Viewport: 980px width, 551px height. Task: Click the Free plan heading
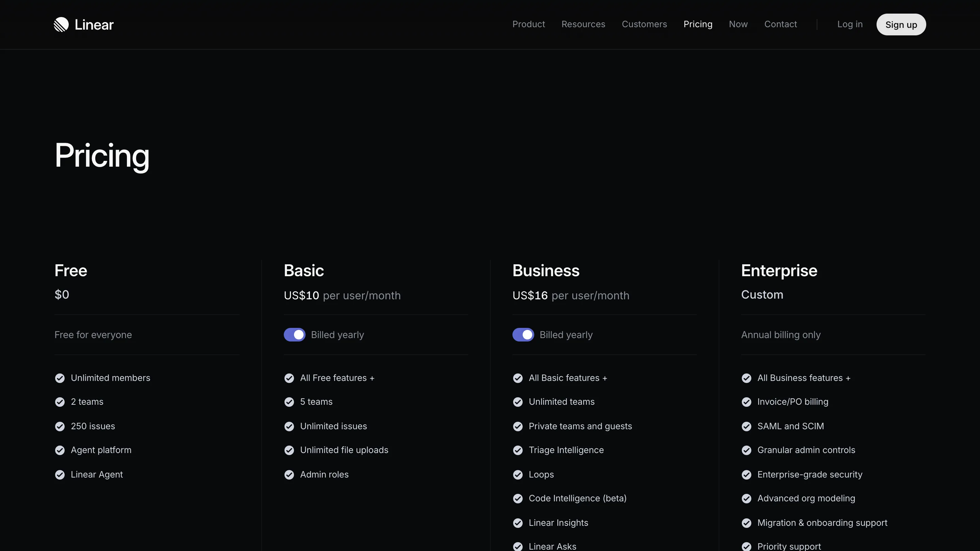point(71,270)
